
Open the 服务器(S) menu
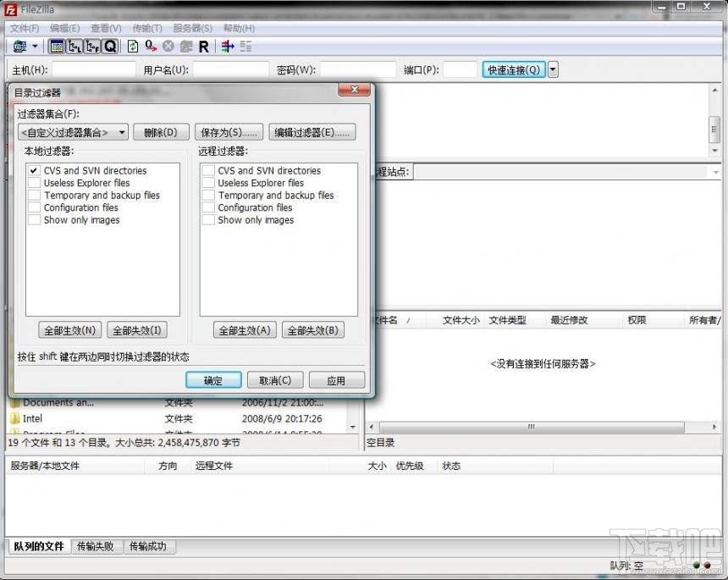[193, 28]
